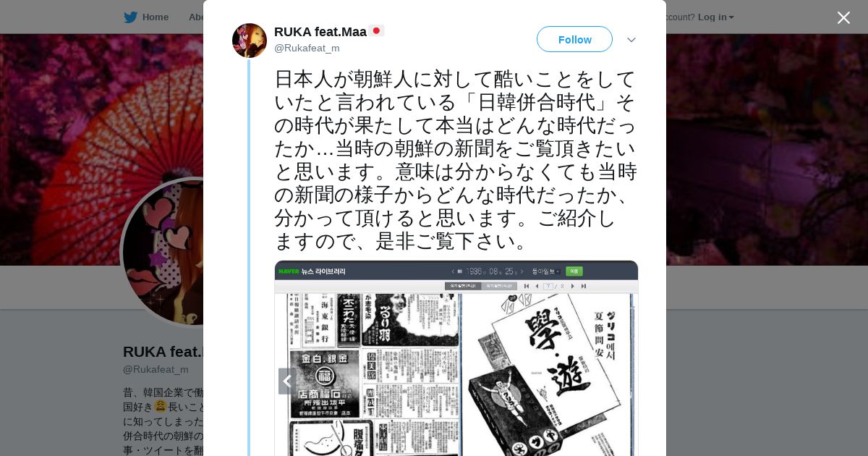Image resolution: width=868 pixels, height=456 pixels.
Task: Go to next page triangle in viewer
Action: (573, 286)
